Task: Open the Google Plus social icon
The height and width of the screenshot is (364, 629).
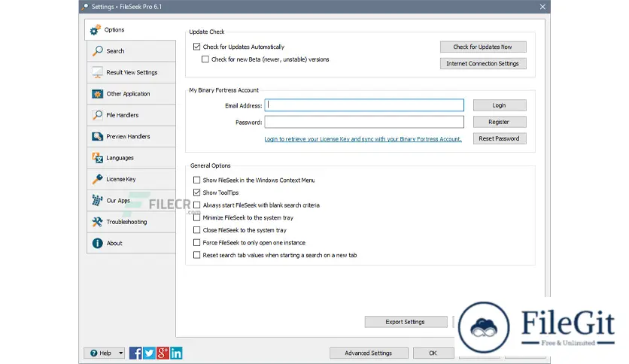Action: pos(163,353)
